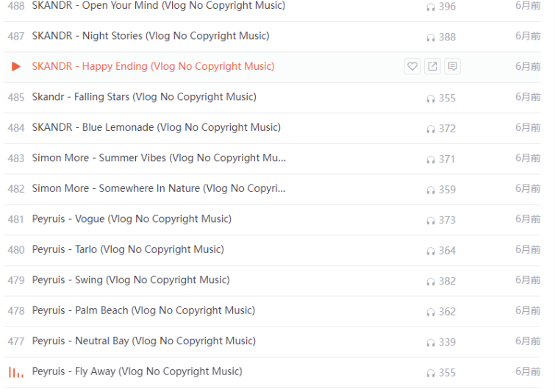Click the headphone icon on Blue Lemonade row

point(431,129)
